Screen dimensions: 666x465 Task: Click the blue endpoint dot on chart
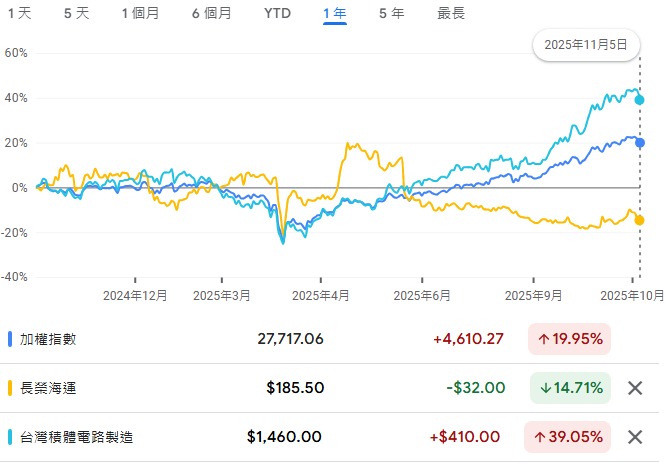pyautogui.click(x=640, y=143)
